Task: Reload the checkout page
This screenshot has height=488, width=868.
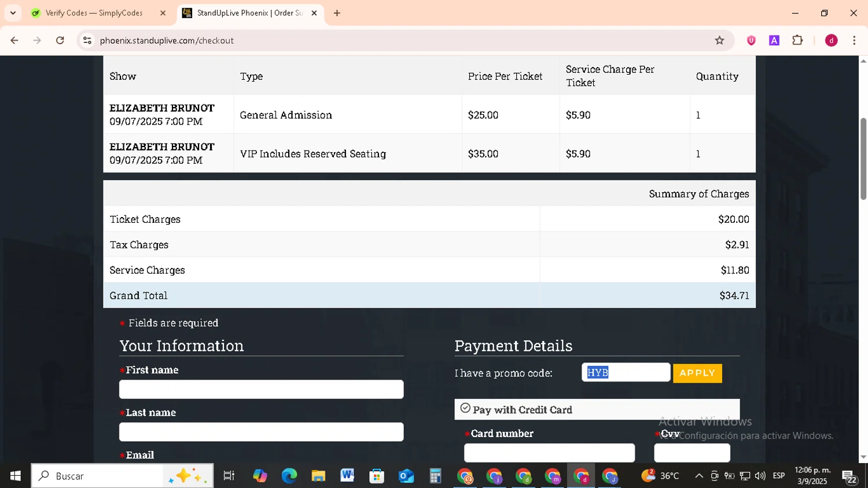Action: tap(60, 41)
